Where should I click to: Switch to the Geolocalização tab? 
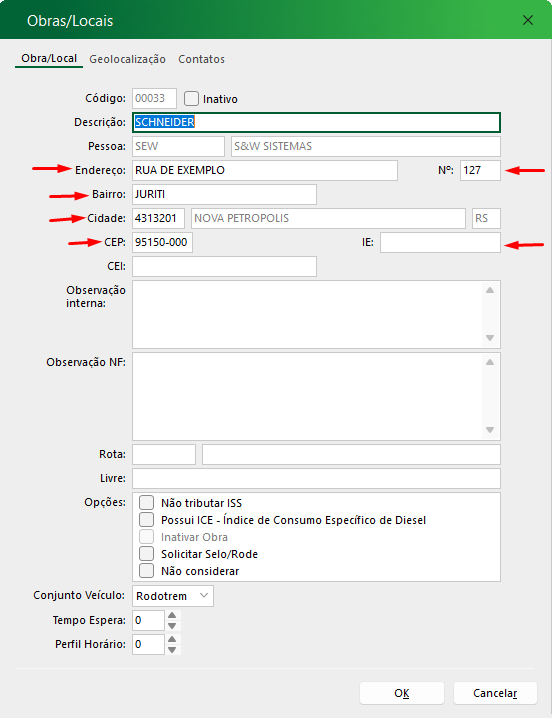(x=127, y=59)
